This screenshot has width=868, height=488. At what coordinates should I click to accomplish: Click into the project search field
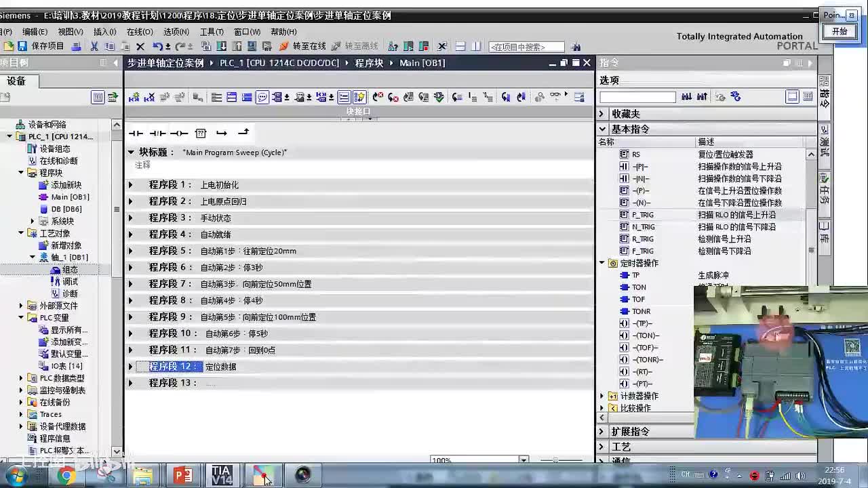(x=526, y=47)
